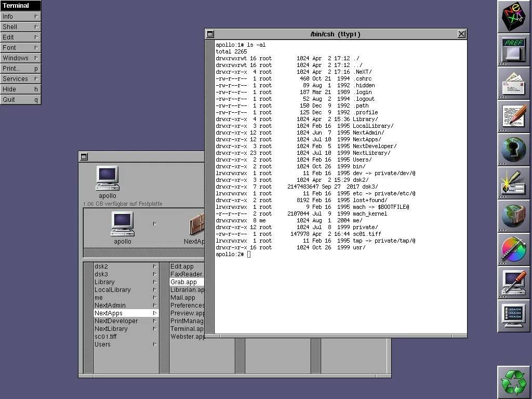Open the Recycler icon

click(x=514, y=382)
